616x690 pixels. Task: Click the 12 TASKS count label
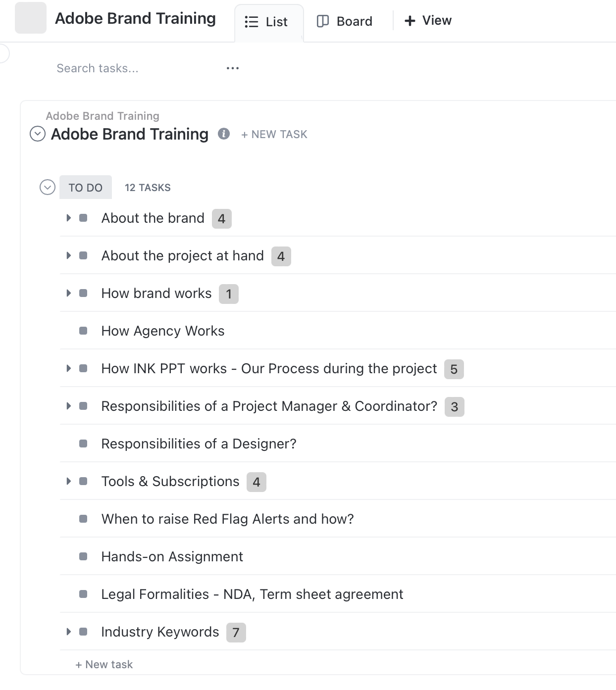click(x=148, y=188)
